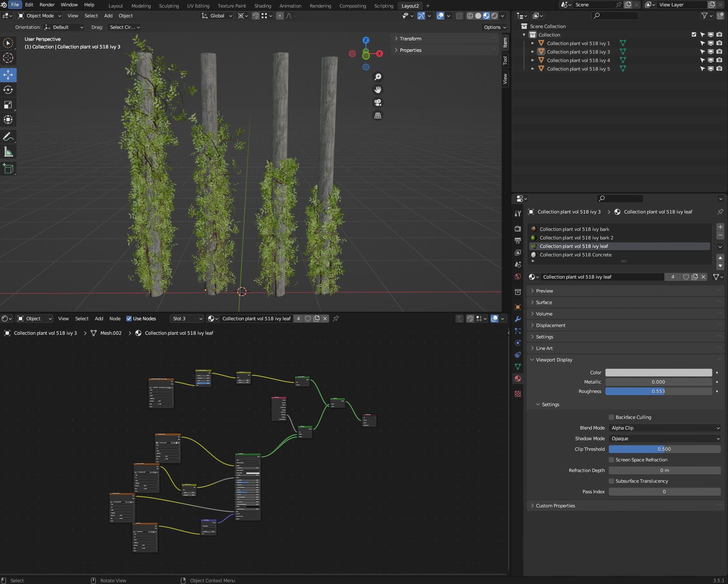Open the Render menu
Image resolution: width=728 pixels, height=584 pixels.
[x=47, y=5]
